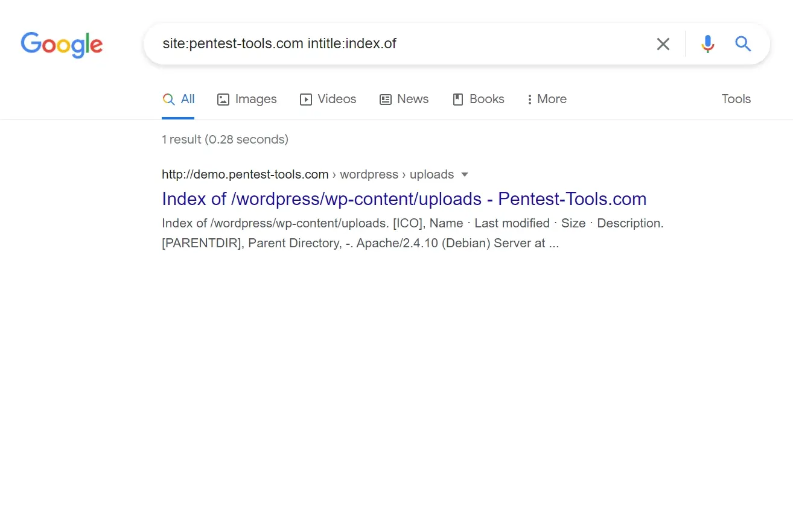Click the uploads breadcrumb text

click(432, 174)
